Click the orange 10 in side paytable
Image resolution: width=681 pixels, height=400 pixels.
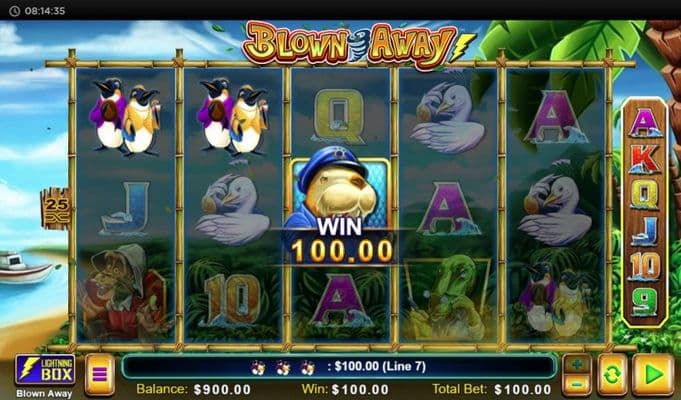point(645,266)
